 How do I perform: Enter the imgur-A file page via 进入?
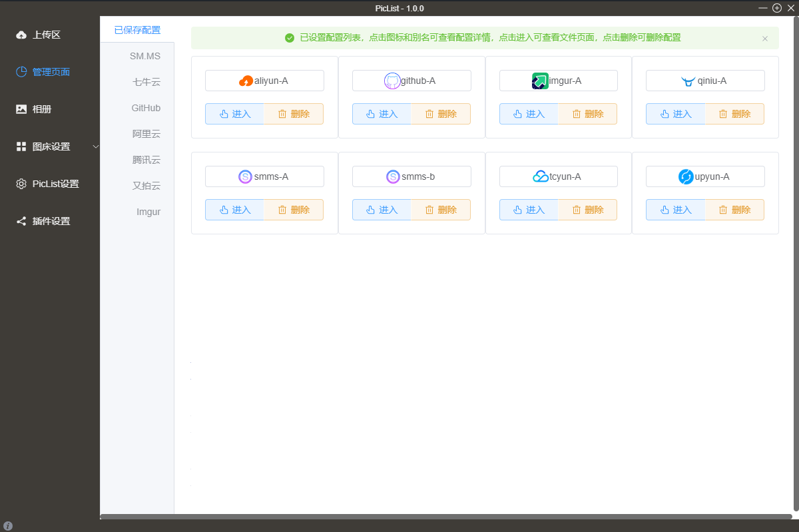click(529, 114)
